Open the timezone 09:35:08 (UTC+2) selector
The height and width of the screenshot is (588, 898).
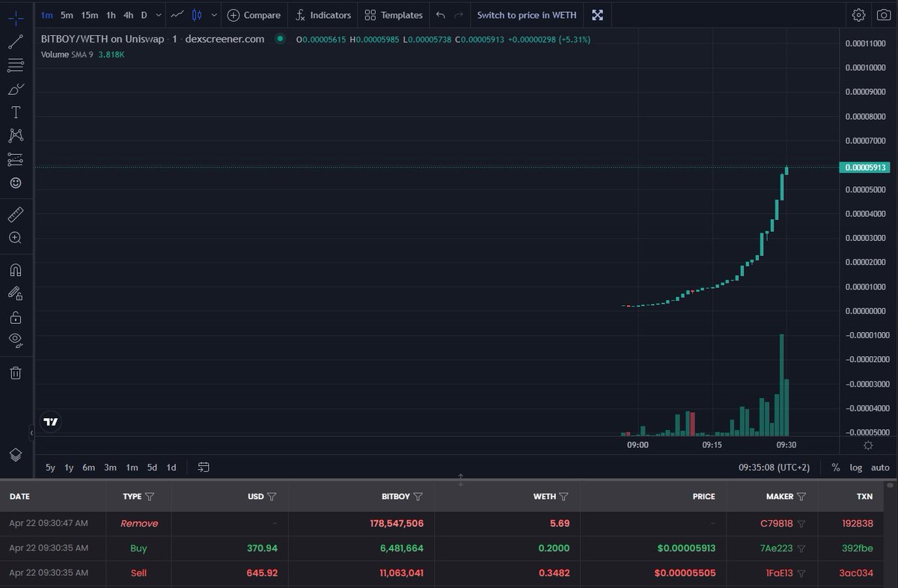(774, 468)
